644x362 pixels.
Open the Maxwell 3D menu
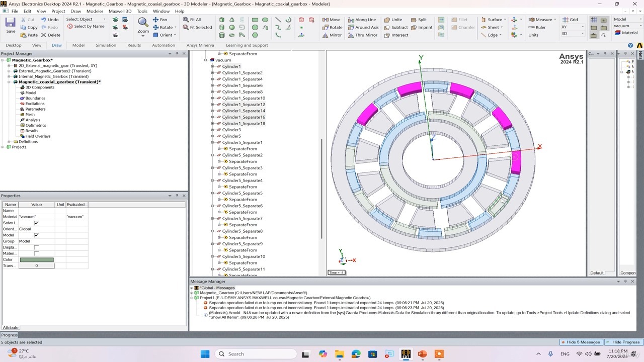[x=120, y=11]
